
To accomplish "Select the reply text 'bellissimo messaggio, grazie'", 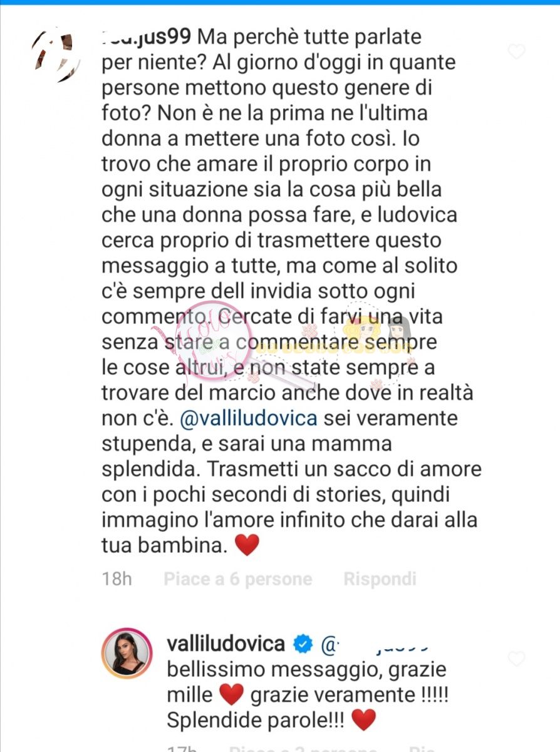I will pos(307,669).
